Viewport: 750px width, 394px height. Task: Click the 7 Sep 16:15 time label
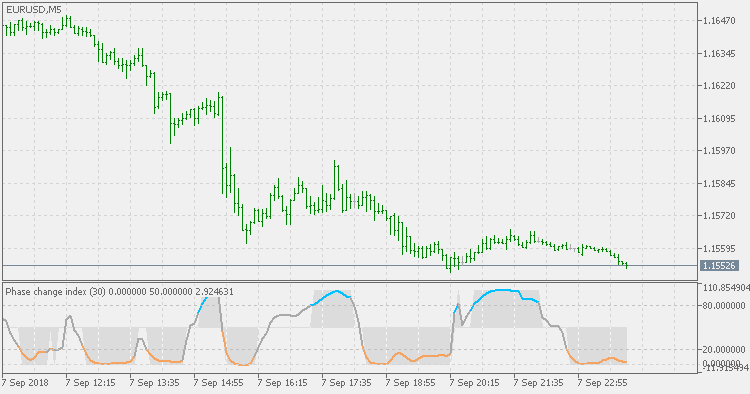283,383
